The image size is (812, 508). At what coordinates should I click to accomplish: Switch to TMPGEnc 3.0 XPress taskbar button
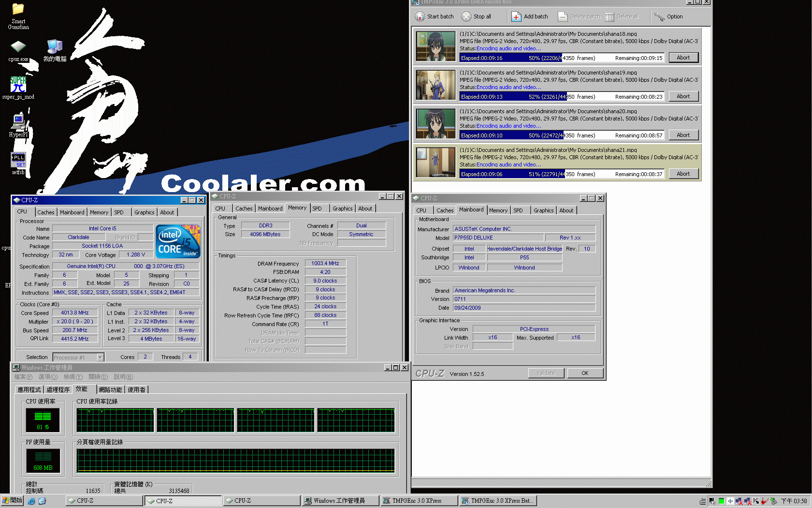click(x=419, y=501)
